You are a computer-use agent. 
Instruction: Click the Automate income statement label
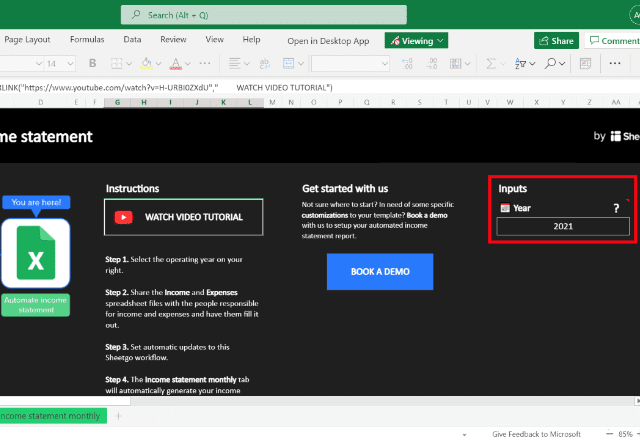[36, 305]
